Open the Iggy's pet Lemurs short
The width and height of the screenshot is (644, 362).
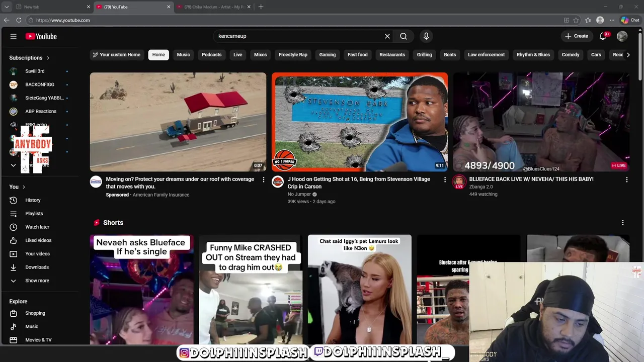coord(360,289)
